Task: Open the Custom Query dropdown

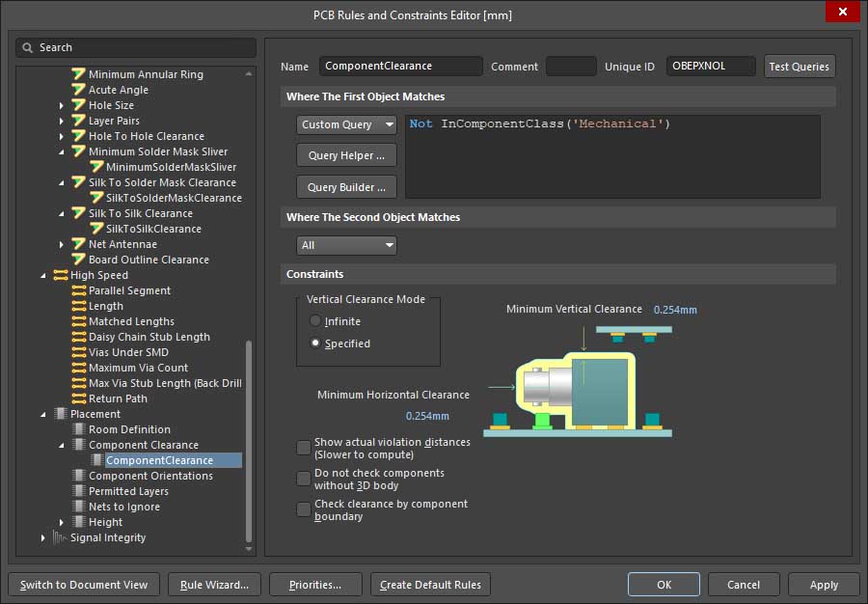Action: 346,124
